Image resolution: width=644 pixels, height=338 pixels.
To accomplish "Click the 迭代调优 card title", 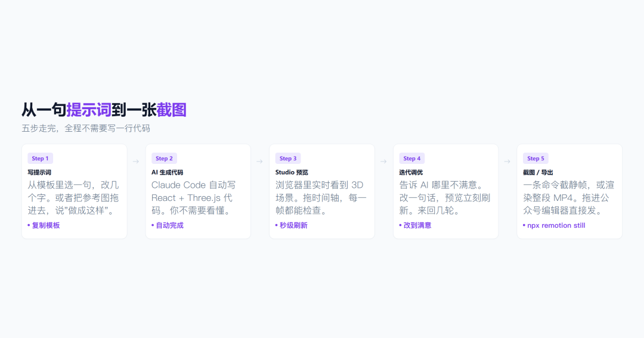I will pyautogui.click(x=411, y=172).
